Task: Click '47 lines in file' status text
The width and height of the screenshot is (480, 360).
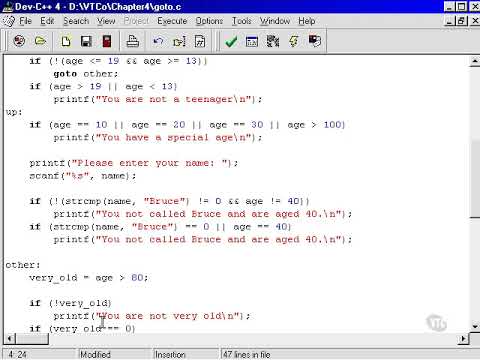Action: (x=246, y=354)
